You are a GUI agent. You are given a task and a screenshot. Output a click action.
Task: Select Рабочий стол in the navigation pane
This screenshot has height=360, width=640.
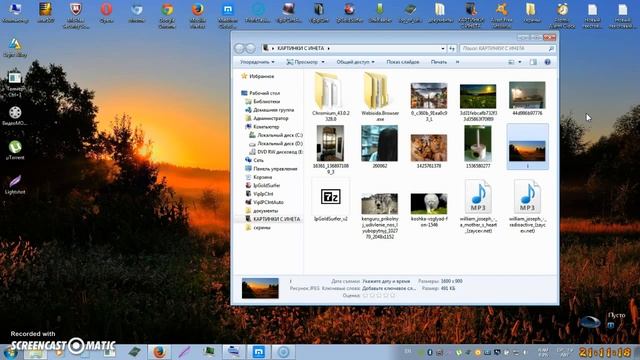click(260, 93)
